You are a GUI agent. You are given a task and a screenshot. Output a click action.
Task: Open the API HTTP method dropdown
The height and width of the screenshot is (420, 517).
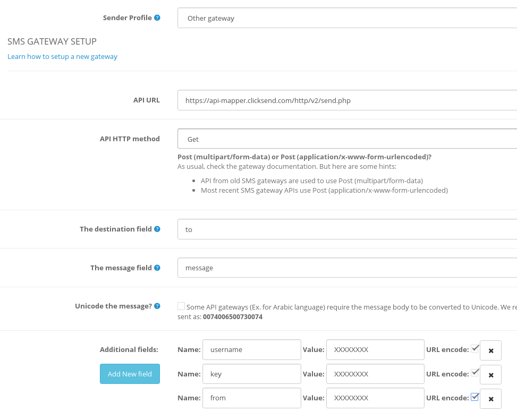(346, 139)
